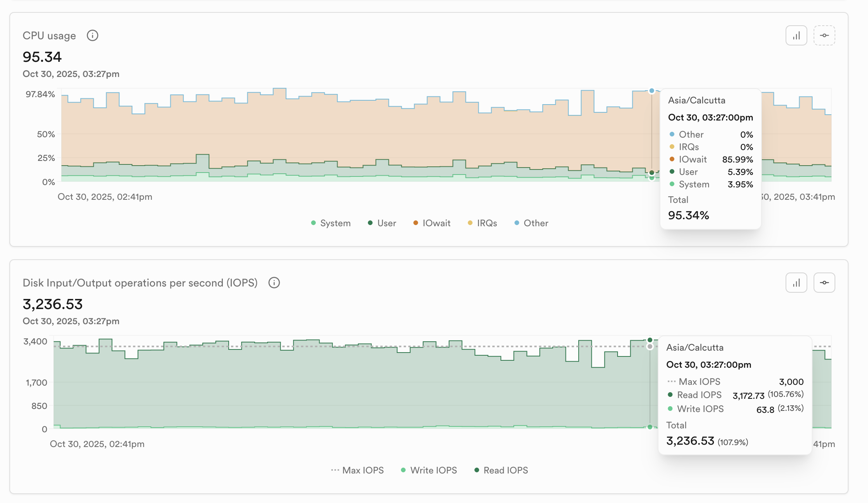Toggle Other series in CPU legend
This screenshot has height=503, width=868.
531,223
